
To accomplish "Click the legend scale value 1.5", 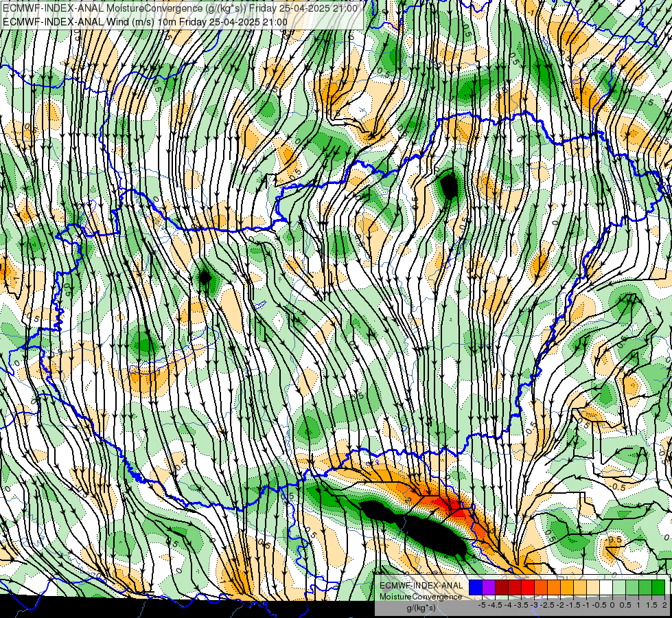I will tap(651, 605).
